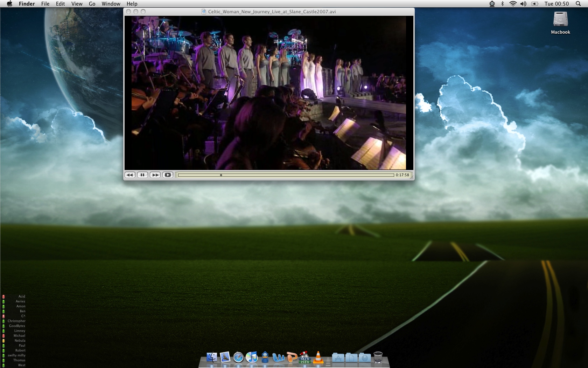Select contact C^ in buddy list

(x=23, y=316)
